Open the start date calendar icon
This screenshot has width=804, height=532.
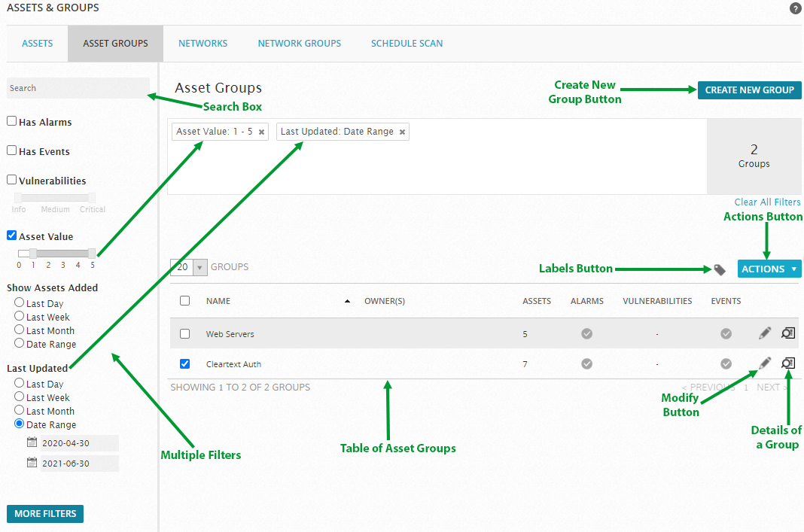(32, 443)
